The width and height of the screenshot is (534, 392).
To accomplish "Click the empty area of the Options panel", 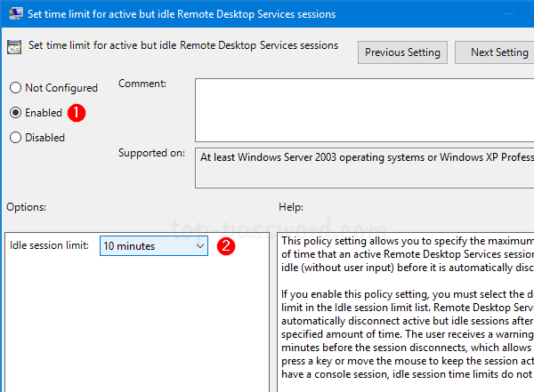I will pyautogui.click(x=133, y=329).
